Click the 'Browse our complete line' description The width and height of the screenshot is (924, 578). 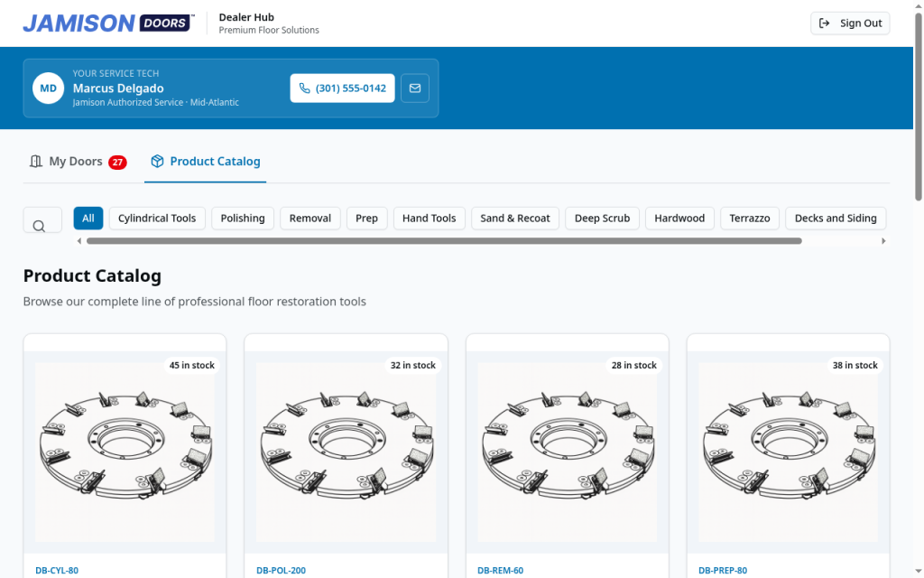pyautogui.click(x=195, y=302)
